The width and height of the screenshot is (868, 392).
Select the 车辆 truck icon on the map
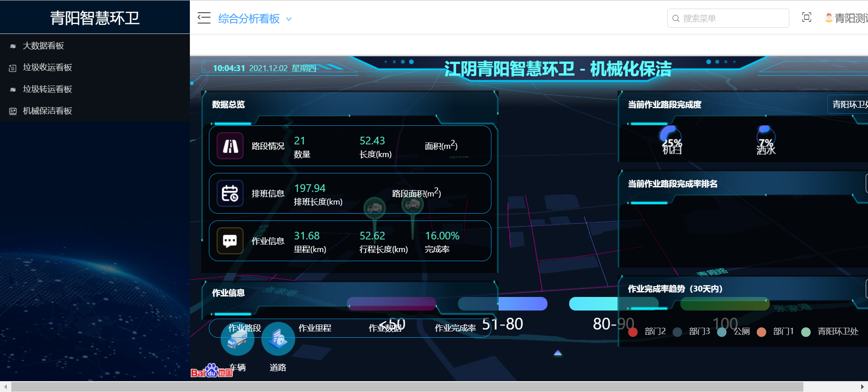237,339
